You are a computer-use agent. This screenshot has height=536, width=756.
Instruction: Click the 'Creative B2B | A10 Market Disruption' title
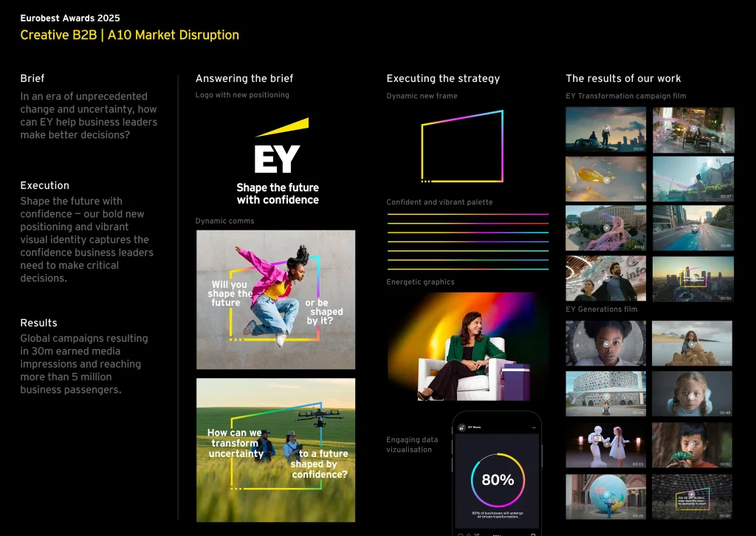129,35
